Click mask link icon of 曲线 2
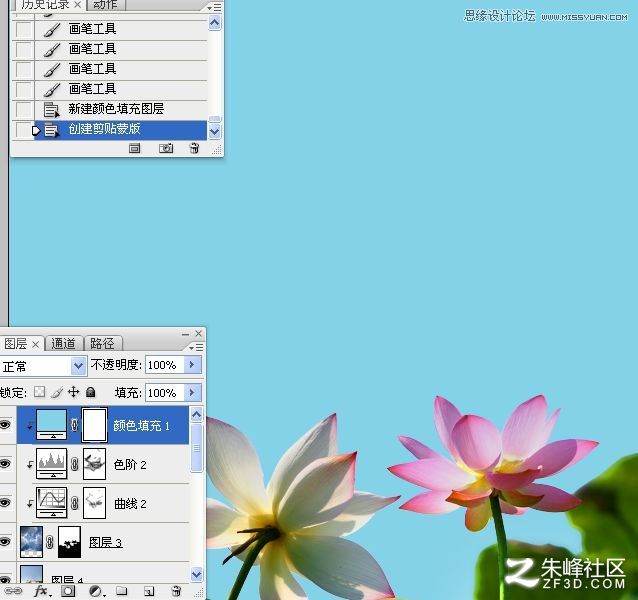Viewport: 638px width, 600px height. tap(74, 503)
